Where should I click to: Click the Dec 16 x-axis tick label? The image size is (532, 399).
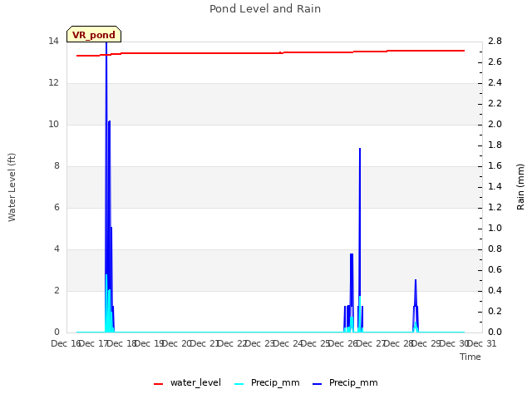pyautogui.click(x=66, y=343)
